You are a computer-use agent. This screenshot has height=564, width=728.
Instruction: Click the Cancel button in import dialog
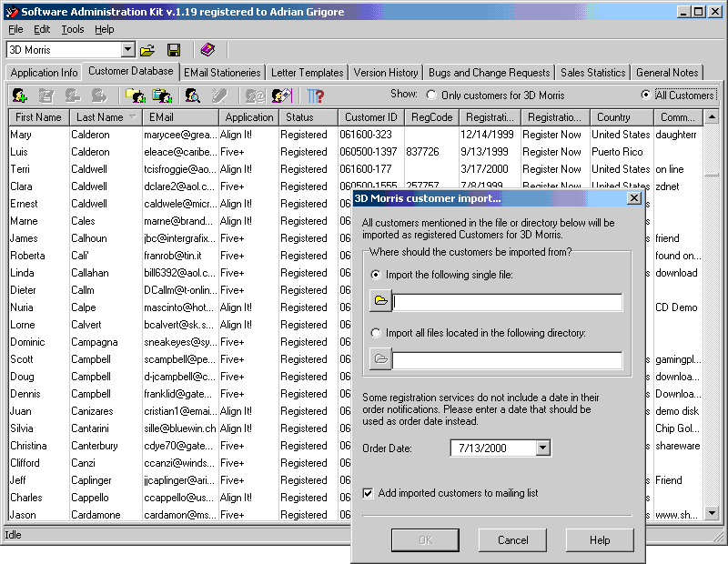coord(512,539)
